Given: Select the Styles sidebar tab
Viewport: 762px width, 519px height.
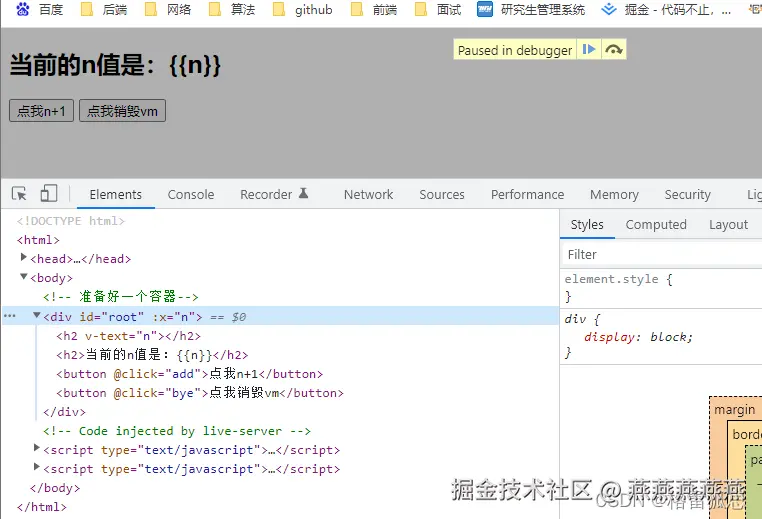Looking at the screenshot, I should tap(587, 225).
